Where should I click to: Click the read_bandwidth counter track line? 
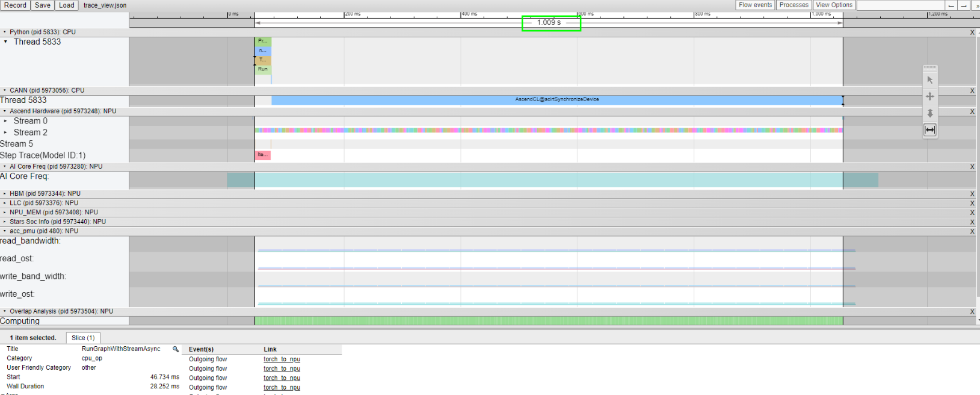click(x=556, y=250)
